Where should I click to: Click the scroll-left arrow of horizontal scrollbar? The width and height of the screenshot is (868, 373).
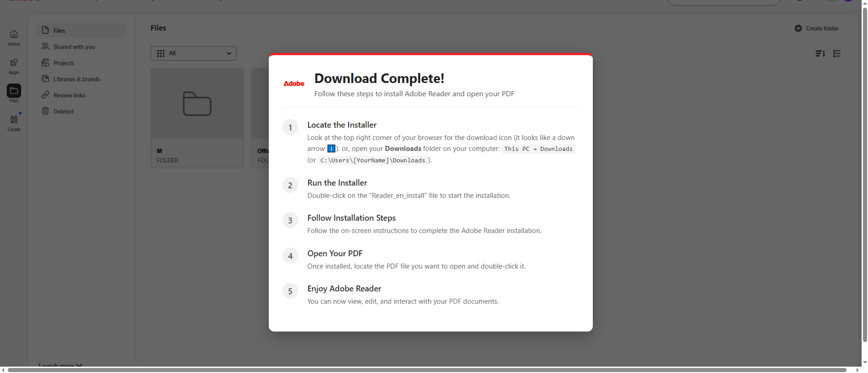click(x=3, y=370)
